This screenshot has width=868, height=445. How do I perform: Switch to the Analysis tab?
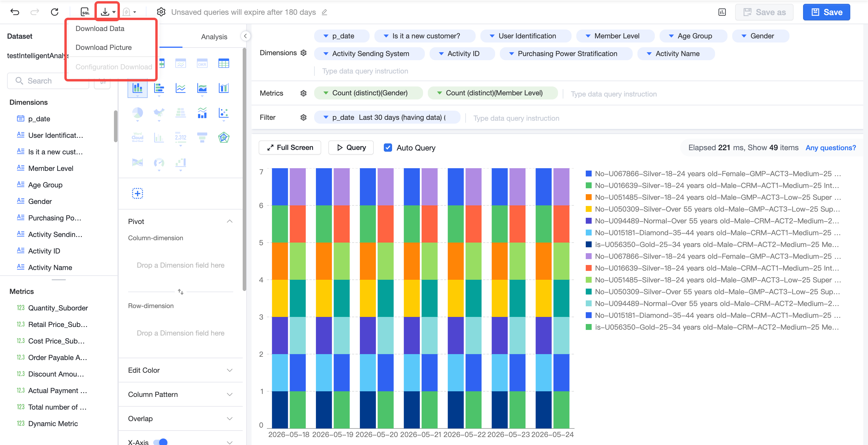coord(214,37)
